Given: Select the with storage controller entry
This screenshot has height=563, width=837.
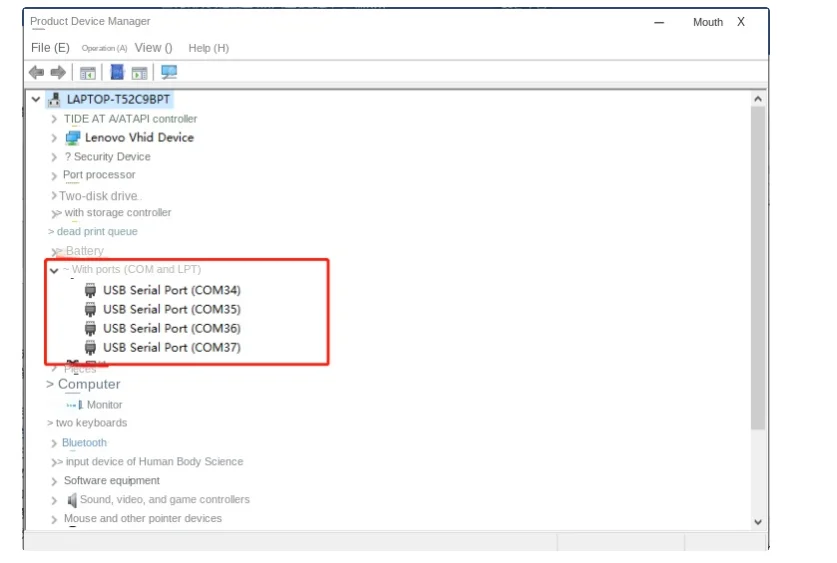Looking at the screenshot, I should tap(117, 212).
